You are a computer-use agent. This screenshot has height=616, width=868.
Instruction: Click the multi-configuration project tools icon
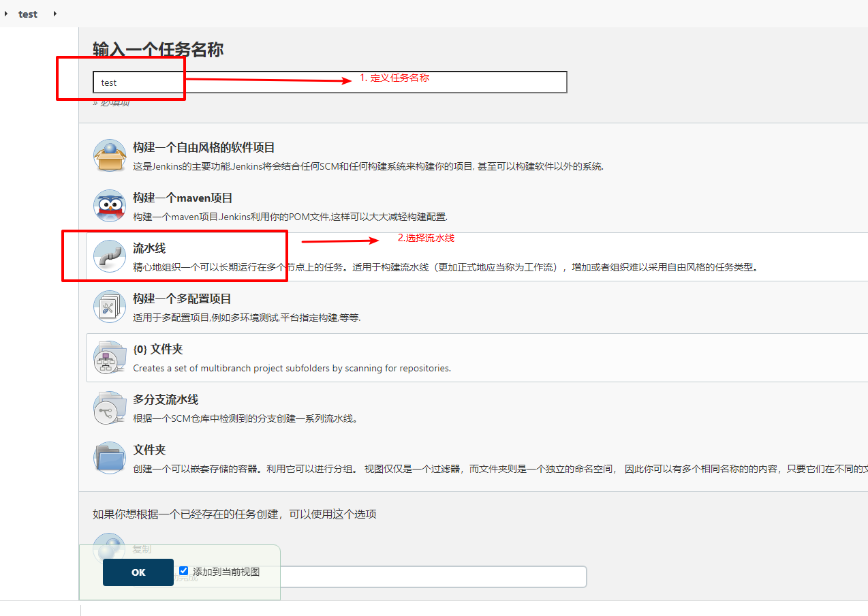(110, 307)
